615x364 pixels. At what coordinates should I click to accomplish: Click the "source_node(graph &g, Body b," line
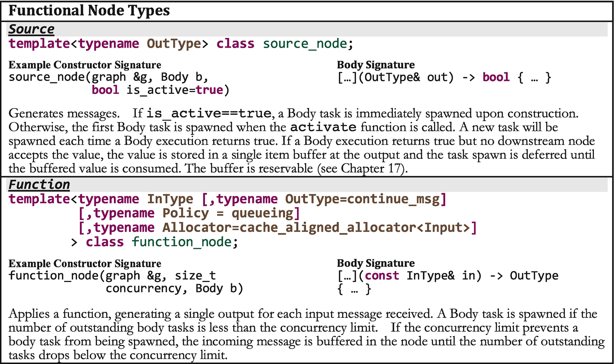[x=109, y=77]
